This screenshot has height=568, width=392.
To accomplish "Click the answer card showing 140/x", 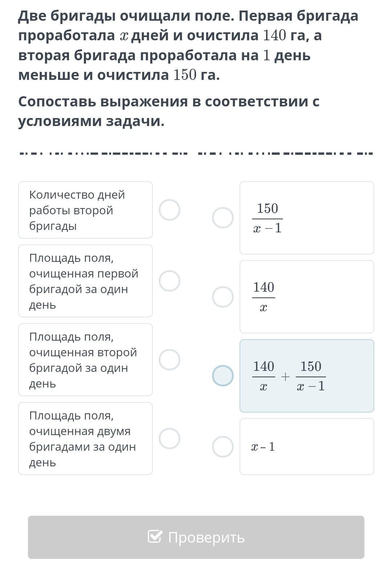I will tap(307, 297).
